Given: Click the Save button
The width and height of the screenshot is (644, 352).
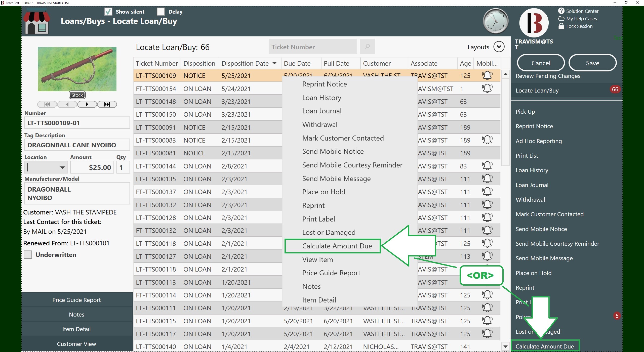Looking at the screenshot, I should (592, 63).
